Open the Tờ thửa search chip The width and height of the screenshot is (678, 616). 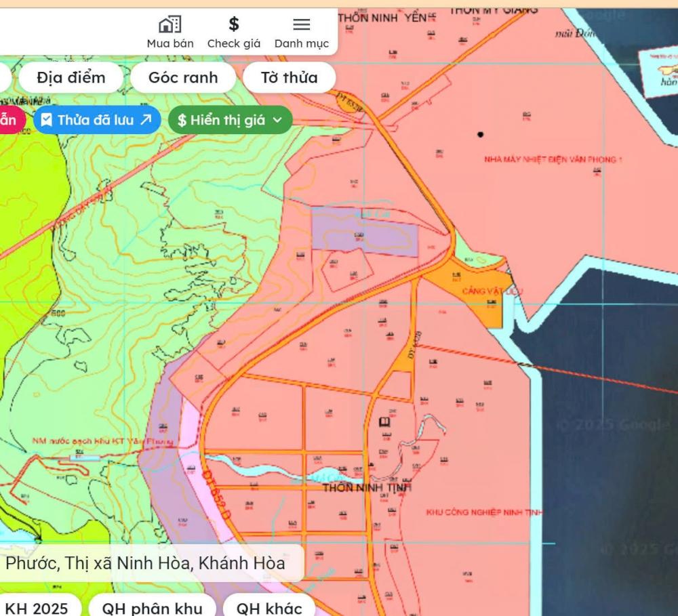click(x=289, y=77)
